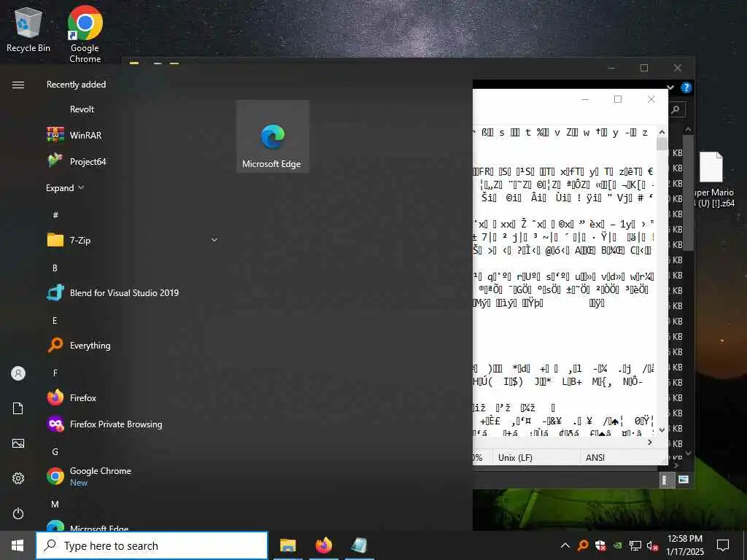The height and width of the screenshot is (560, 747).
Task: Open Everything tray icon
Action: 583,545
